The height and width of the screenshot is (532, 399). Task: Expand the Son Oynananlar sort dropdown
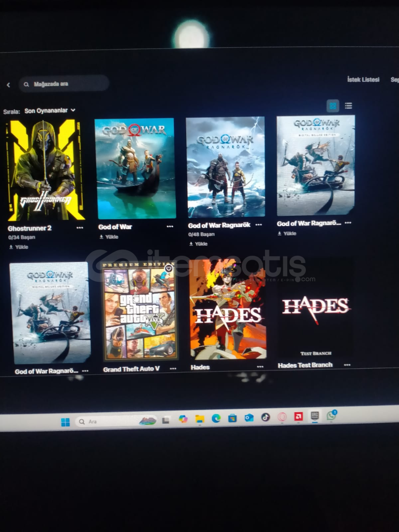pos(50,111)
